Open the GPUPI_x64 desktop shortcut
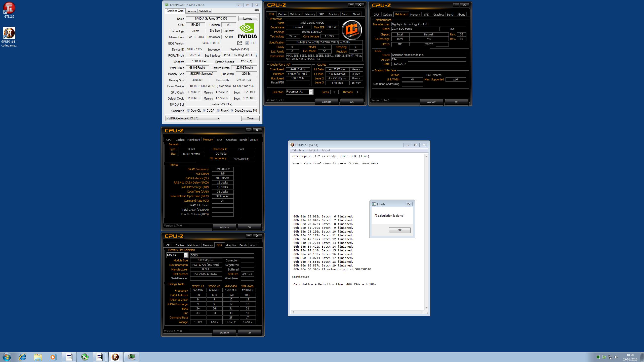The image size is (644, 362). coord(9,37)
